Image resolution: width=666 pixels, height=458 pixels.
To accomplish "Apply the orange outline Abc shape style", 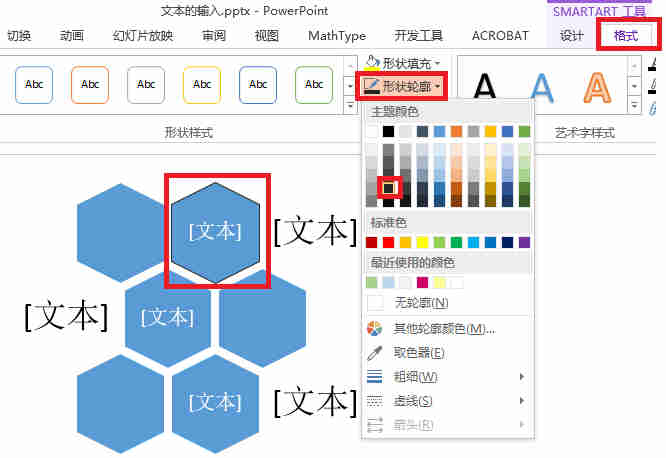I will pos(90,85).
